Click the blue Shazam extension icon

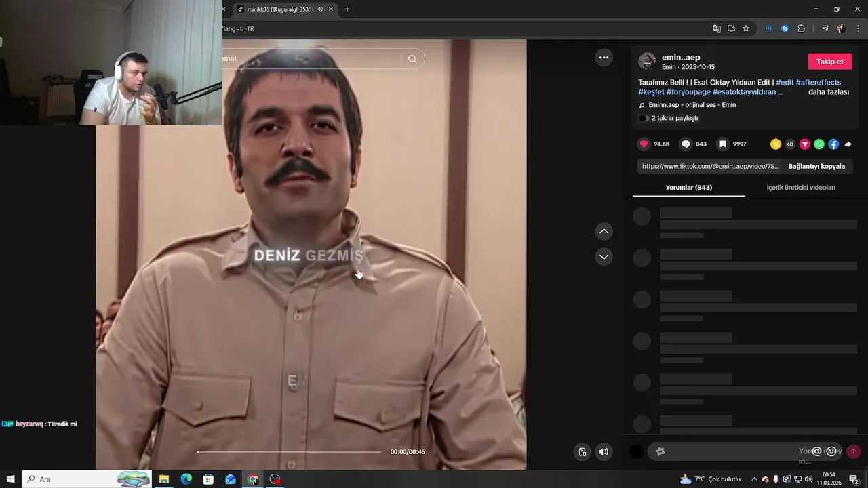tap(785, 28)
